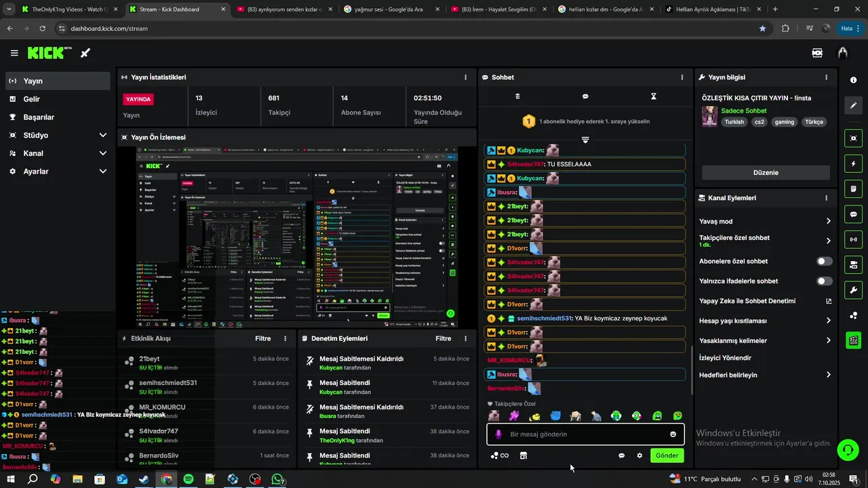Open the shop icon below the message box

[523, 455]
